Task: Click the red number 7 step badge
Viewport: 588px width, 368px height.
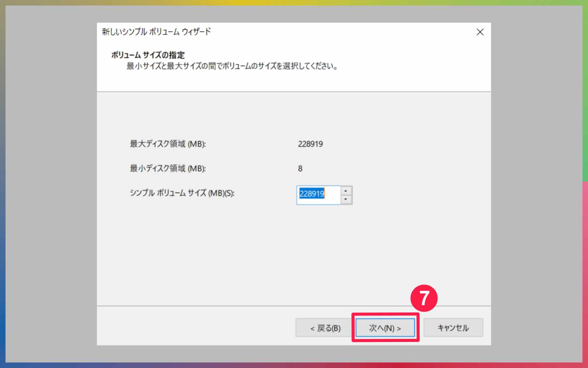Action: (424, 298)
